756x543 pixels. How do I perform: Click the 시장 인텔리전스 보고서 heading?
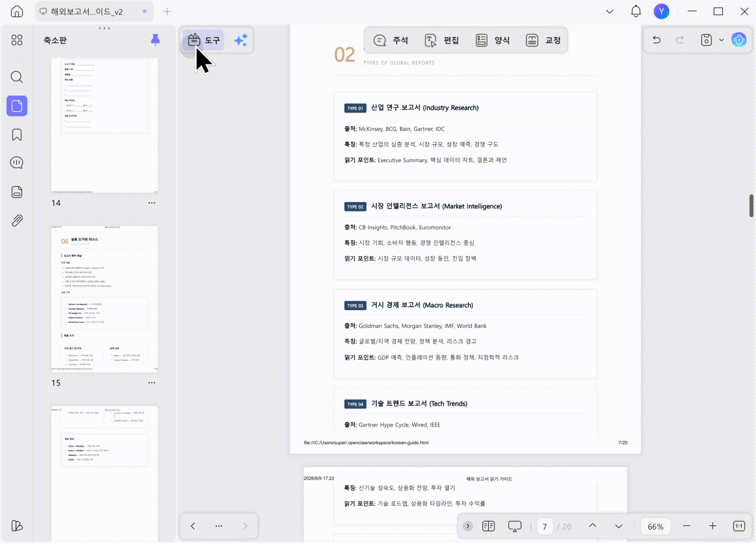(x=436, y=206)
